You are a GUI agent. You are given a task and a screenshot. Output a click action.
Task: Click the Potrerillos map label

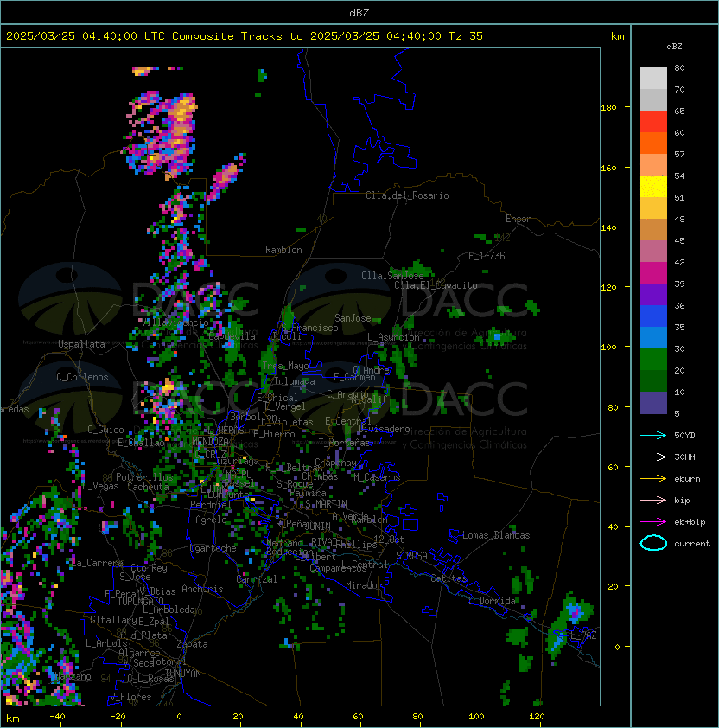(x=144, y=477)
